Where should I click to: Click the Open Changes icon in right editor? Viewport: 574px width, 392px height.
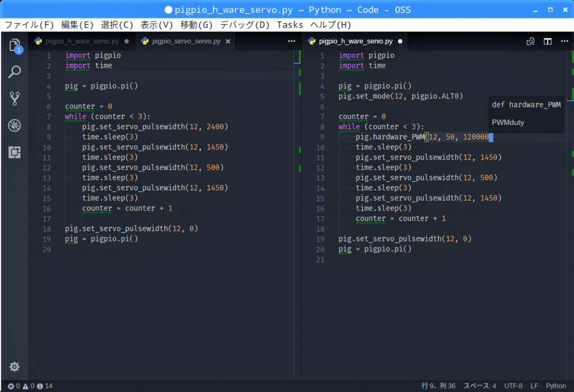tap(530, 41)
